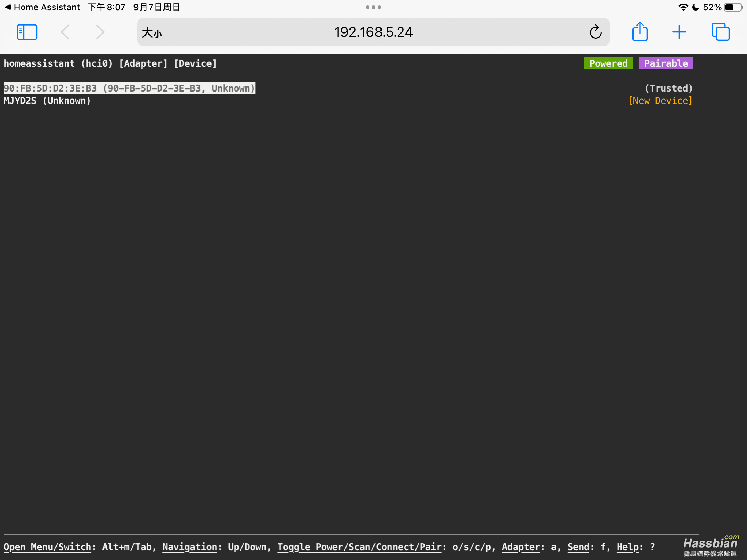Tap the battery status indicator
Viewport: 747px width, 560px height.
coord(734,7)
